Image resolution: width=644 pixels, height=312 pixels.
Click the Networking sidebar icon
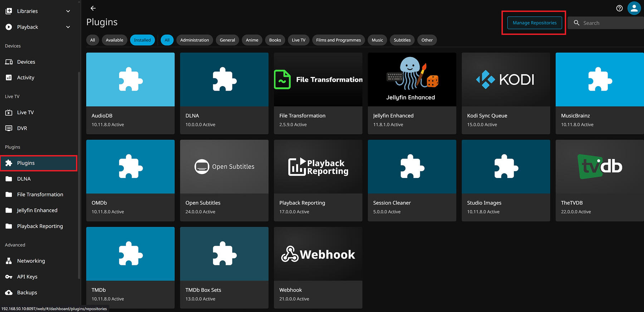pos(9,261)
